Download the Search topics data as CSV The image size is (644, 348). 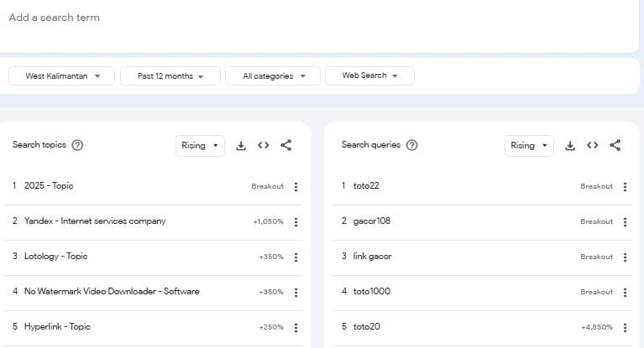click(x=241, y=145)
